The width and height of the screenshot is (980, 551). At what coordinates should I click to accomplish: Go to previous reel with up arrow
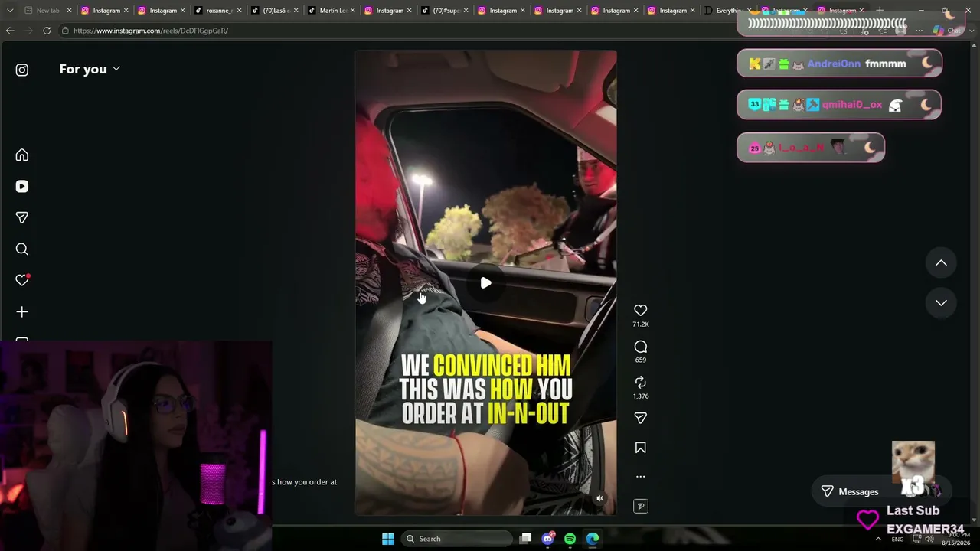[941, 263]
